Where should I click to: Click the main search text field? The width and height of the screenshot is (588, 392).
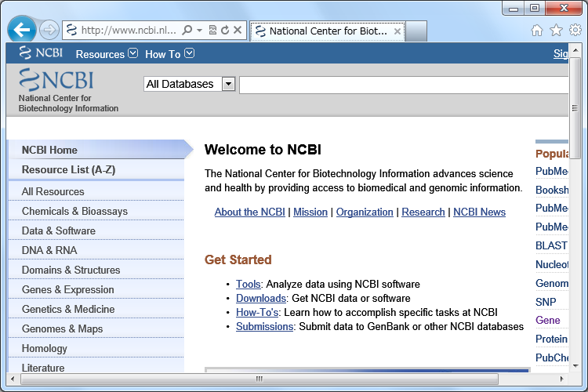[404, 85]
